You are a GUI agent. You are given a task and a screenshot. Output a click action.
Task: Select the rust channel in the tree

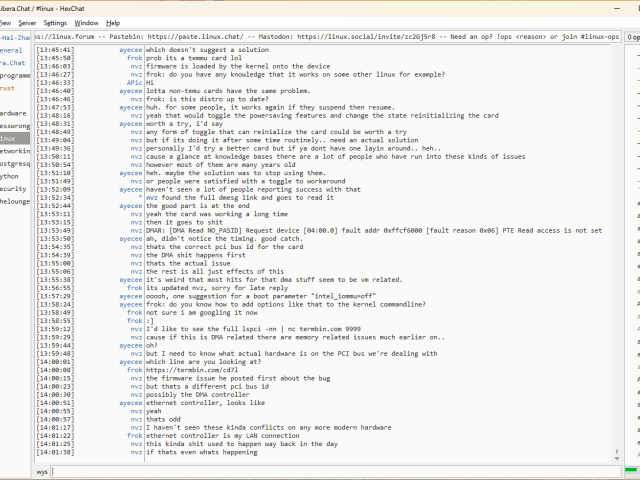pos(8,88)
